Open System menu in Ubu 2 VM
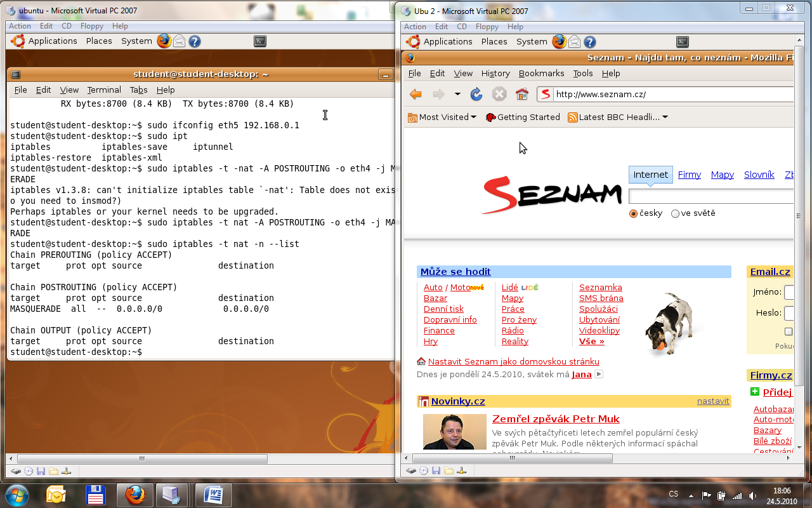 (532, 42)
